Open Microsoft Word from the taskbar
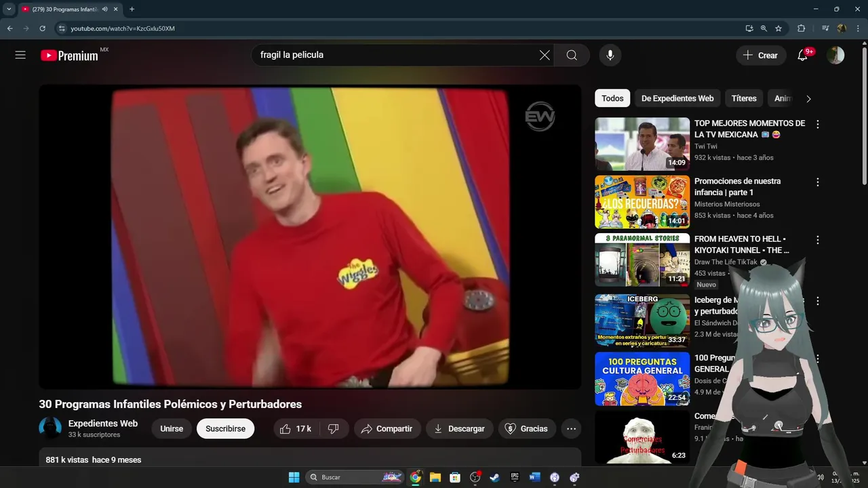 (x=534, y=477)
